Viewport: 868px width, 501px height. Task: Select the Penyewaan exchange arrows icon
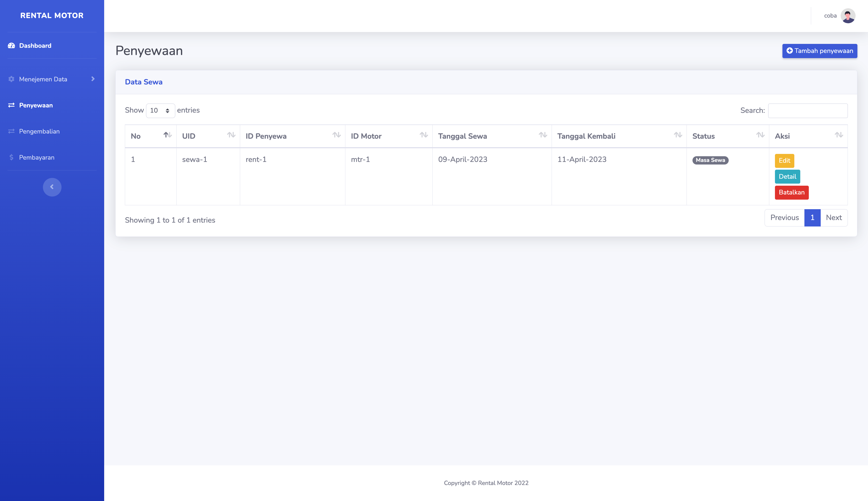[x=11, y=105]
